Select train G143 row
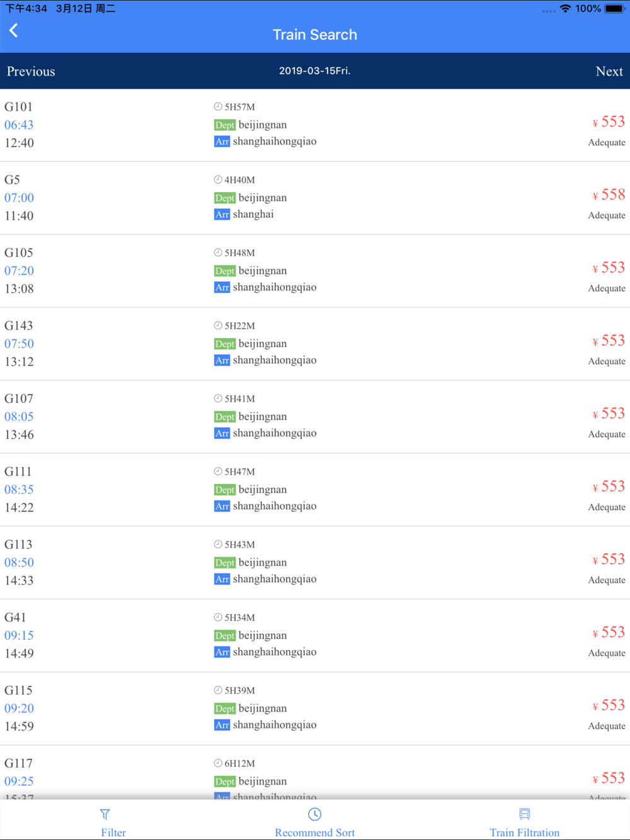 click(x=315, y=344)
